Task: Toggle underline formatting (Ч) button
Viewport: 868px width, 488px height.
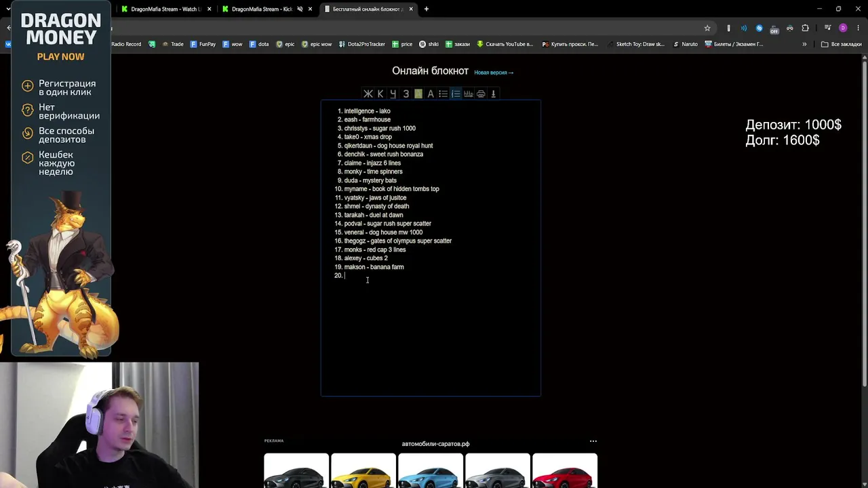Action: pos(393,94)
